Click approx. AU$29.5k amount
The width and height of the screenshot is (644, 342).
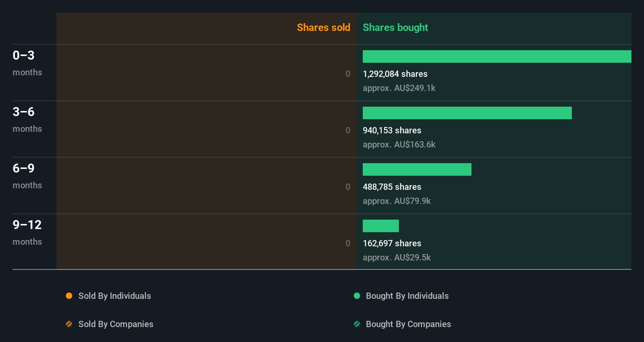(397, 258)
